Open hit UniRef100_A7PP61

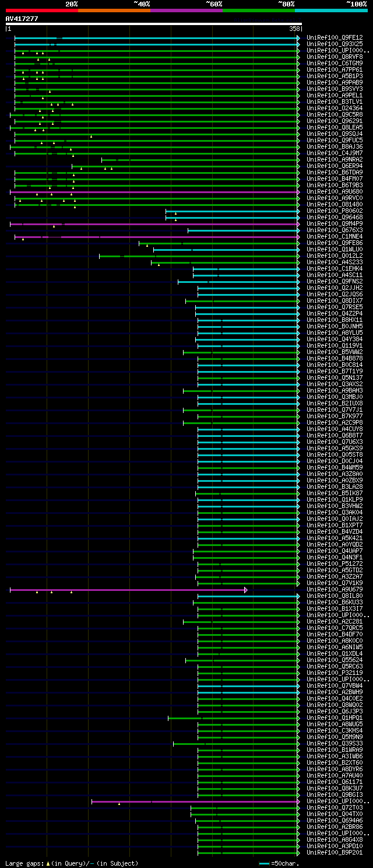335,69
